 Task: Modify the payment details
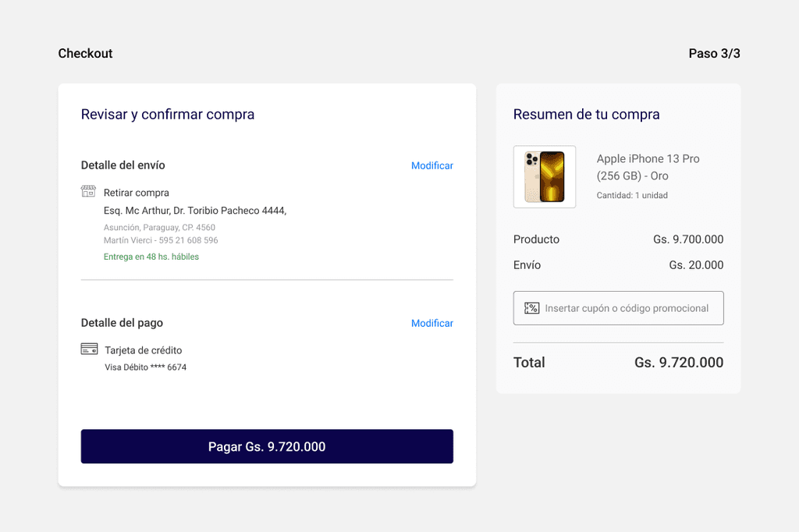pyautogui.click(x=431, y=323)
